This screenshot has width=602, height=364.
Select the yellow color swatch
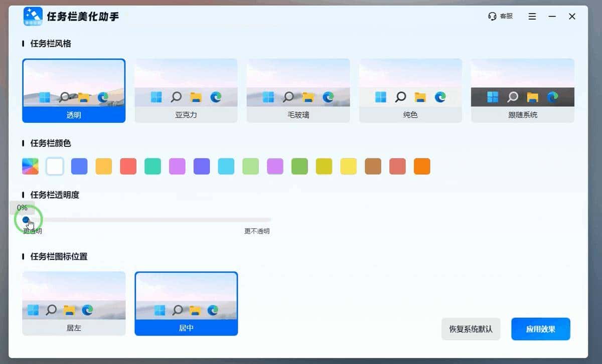click(348, 165)
